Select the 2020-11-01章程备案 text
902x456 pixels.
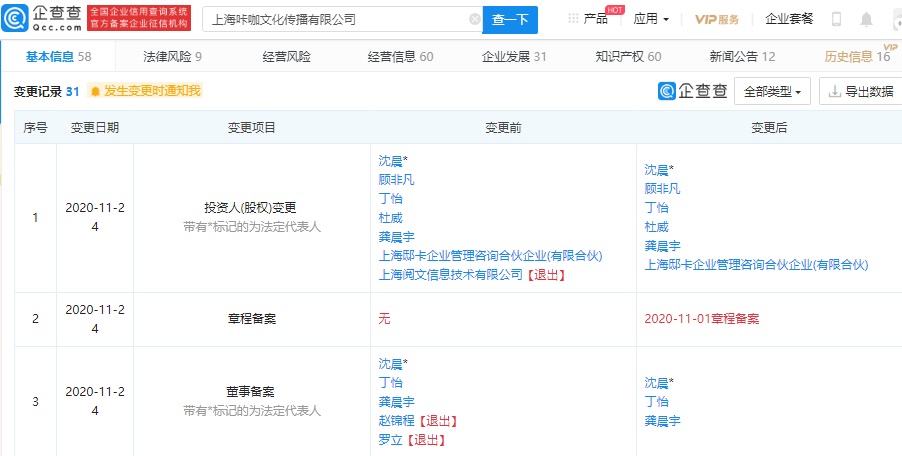(702, 319)
